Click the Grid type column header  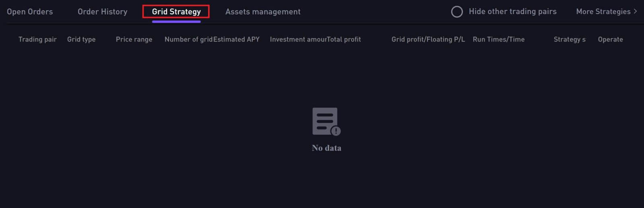[81, 39]
